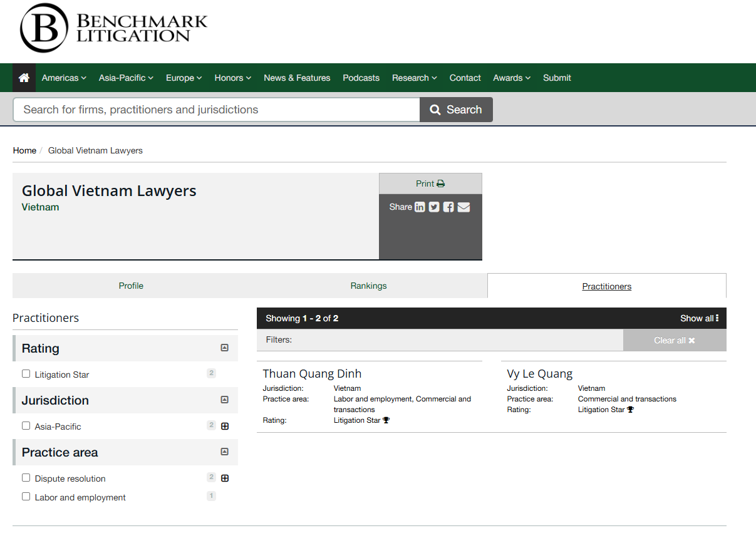
Task: Open the Honors dropdown menu
Action: [232, 78]
